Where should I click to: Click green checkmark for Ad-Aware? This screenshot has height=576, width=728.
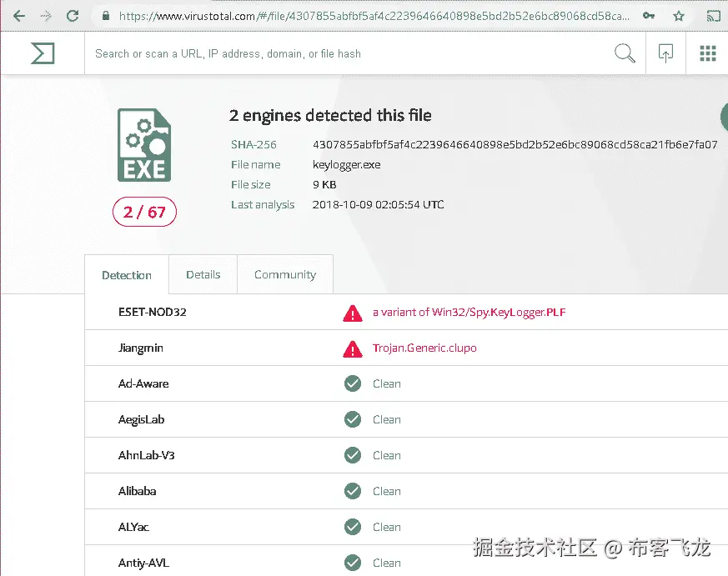[x=353, y=383]
